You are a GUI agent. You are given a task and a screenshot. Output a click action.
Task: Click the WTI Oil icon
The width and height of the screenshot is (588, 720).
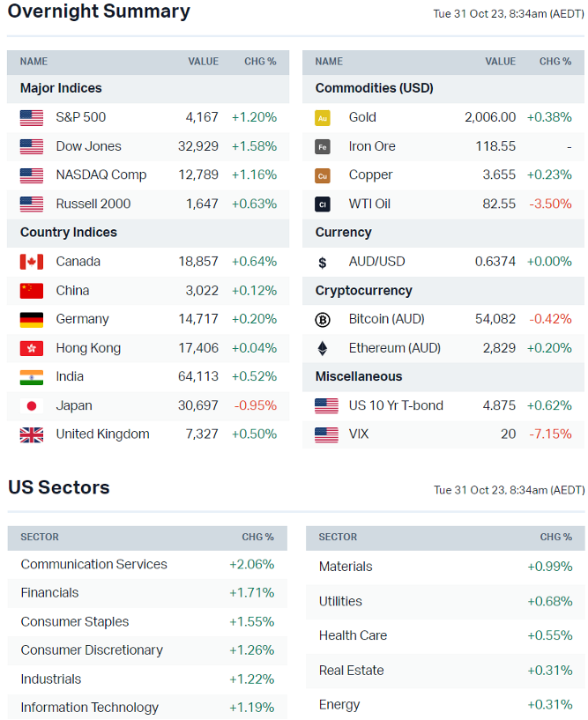click(x=323, y=204)
